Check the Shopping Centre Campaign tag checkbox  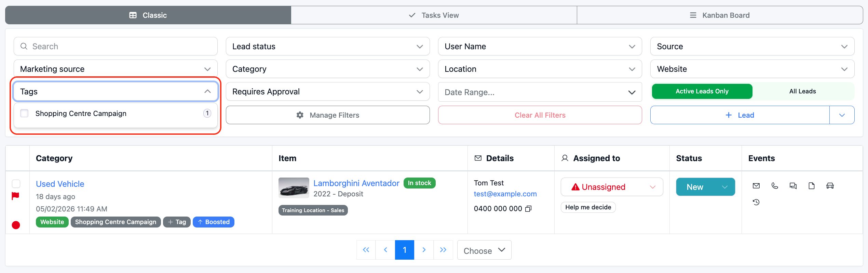[24, 113]
